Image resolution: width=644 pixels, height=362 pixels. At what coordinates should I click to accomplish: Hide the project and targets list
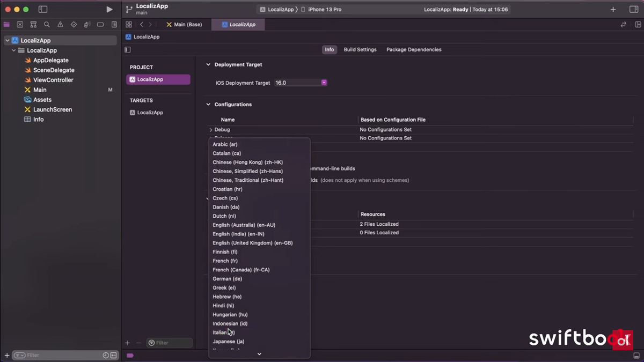(128, 50)
